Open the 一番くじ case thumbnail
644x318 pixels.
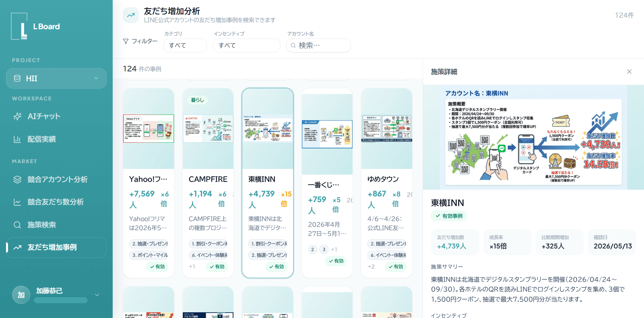click(x=327, y=134)
